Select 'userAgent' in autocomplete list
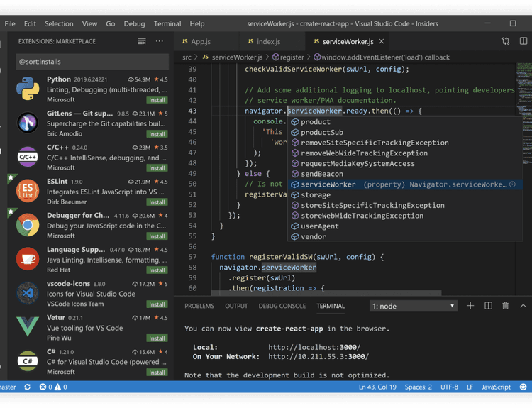Viewport: 532px width, 408px height. point(405,226)
